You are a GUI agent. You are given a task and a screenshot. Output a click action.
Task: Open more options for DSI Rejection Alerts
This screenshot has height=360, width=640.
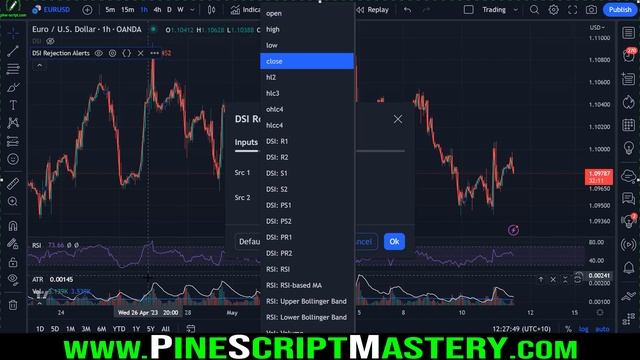click(x=154, y=53)
